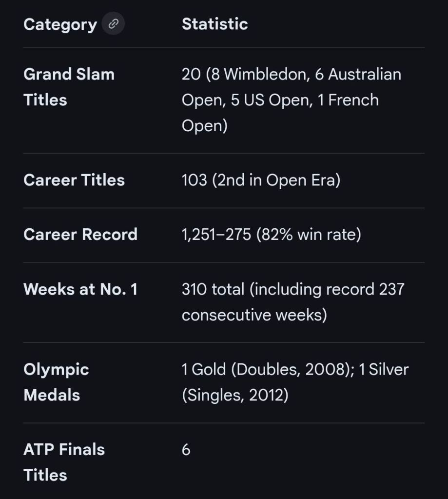Click the "consecutive weeks" text
The height and width of the screenshot is (499, 448).
pos(254,315)
